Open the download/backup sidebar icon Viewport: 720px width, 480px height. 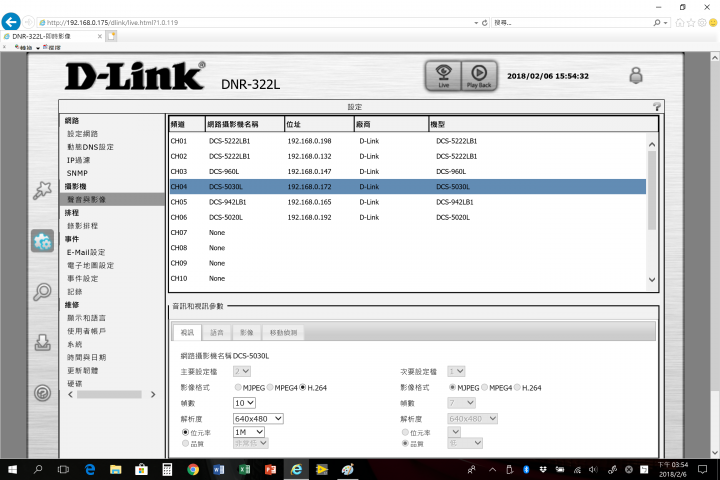[x=42, y=342]
